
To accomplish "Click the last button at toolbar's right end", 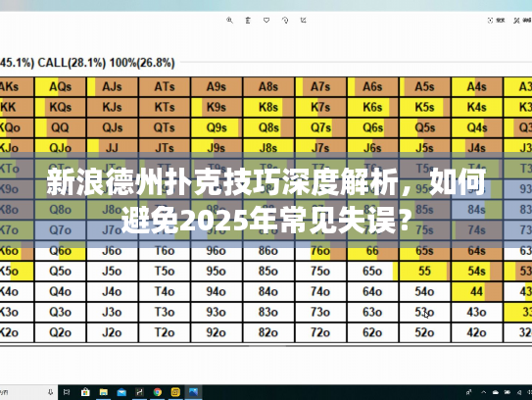I will 522,21.
